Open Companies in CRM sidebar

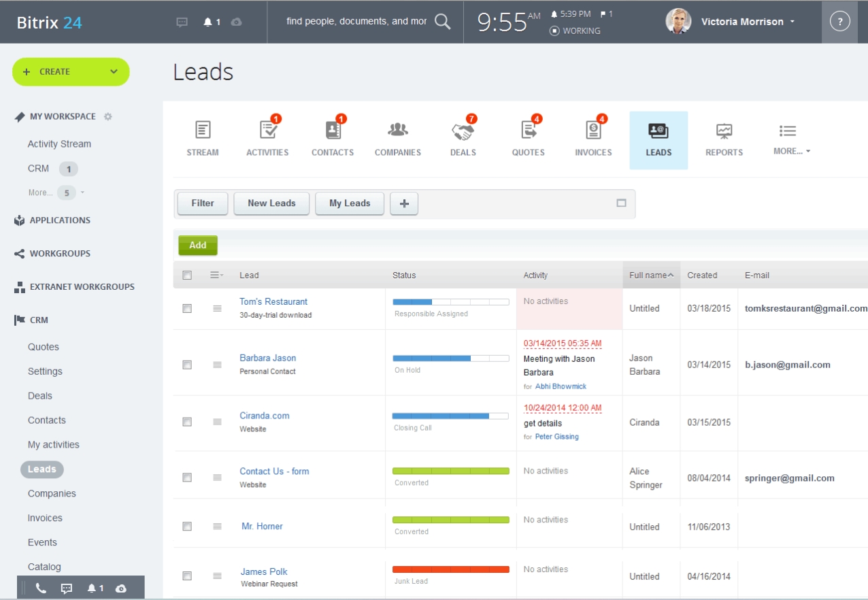tap(52, 494)
